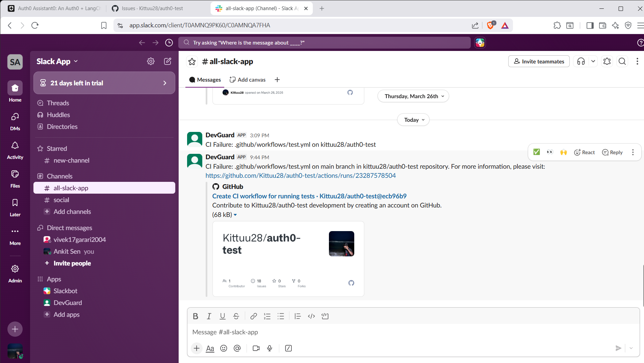Mention someone with the @ icon

[x=237, y=348]
